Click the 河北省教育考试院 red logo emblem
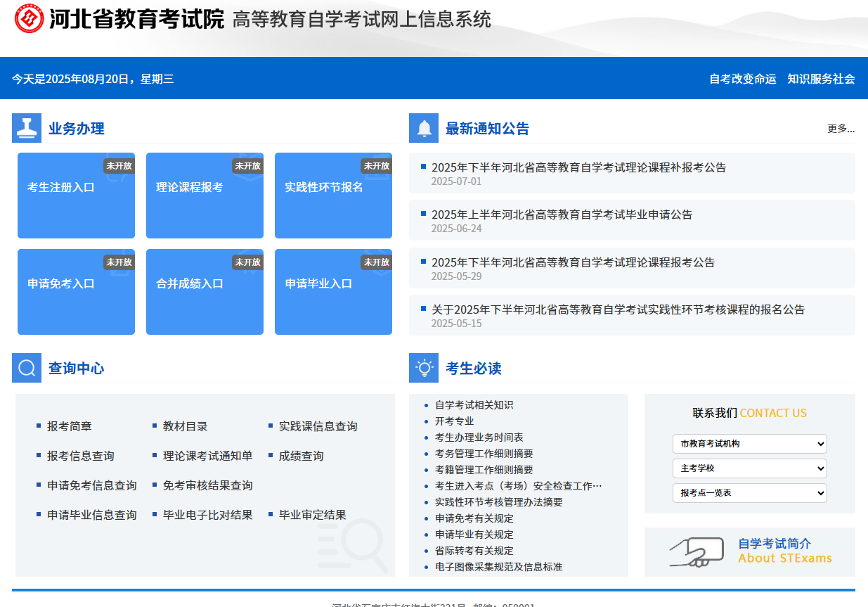The height and width of the screenshot is (607, 868). [x=30, y=19]
